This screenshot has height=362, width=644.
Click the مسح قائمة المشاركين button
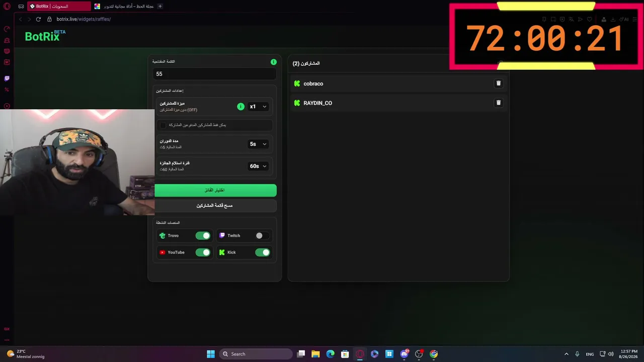(x=215, y=206)
